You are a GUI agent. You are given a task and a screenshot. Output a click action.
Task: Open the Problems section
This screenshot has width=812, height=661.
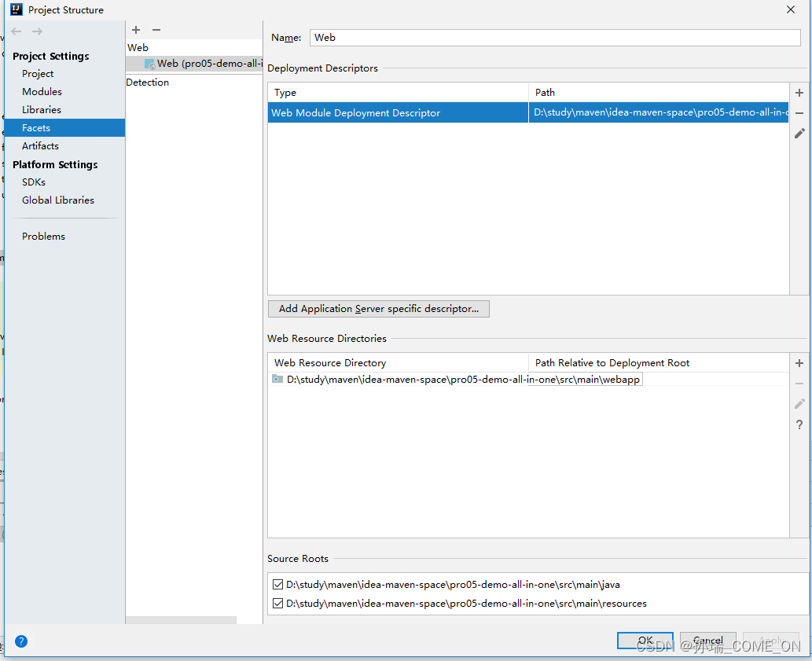point(43,237)
